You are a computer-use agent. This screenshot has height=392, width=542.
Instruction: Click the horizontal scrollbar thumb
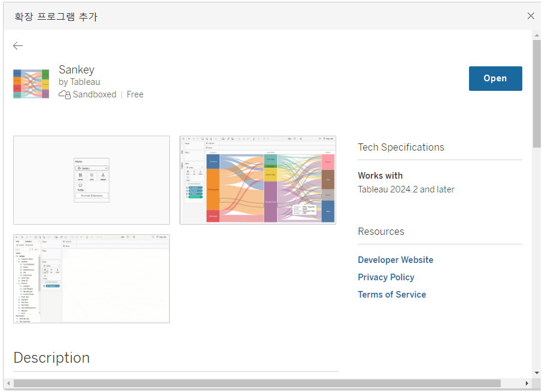(x=257, y=383)
